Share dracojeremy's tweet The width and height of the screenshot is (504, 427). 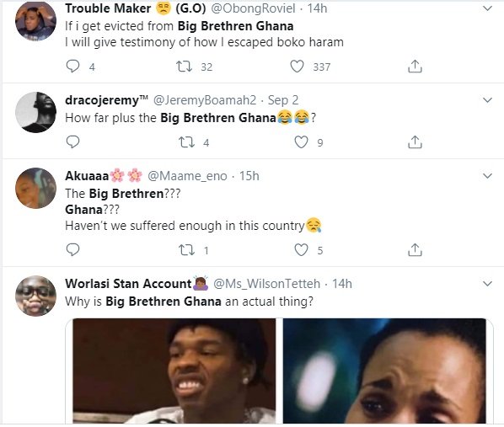coord(415,142)
